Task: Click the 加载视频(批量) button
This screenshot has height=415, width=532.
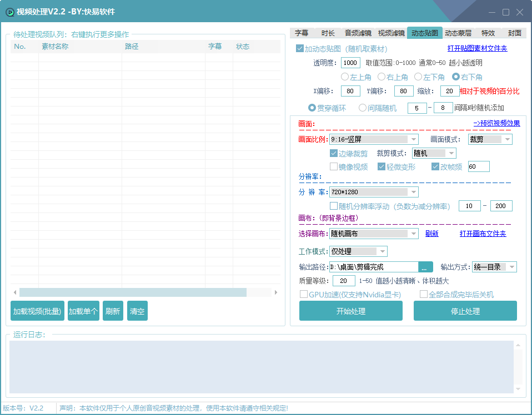Action: pyautogui.click(x=37, y=311)
